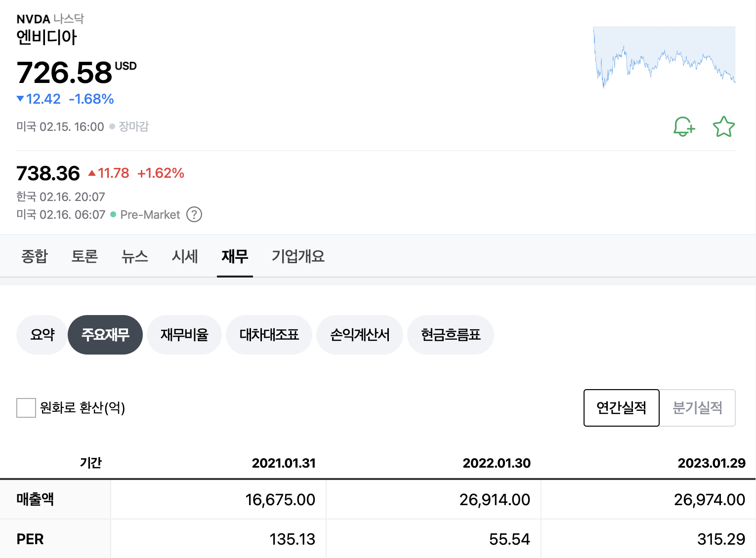The height and width of the screenshot is (558, 756).
Task: Open the NVDA mini price chart
Action: [x=664, y=57]
